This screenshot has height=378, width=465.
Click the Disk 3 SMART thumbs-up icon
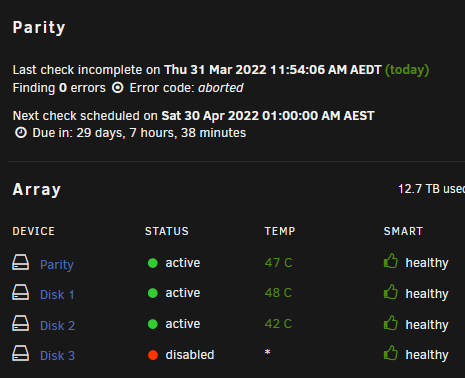391,353
